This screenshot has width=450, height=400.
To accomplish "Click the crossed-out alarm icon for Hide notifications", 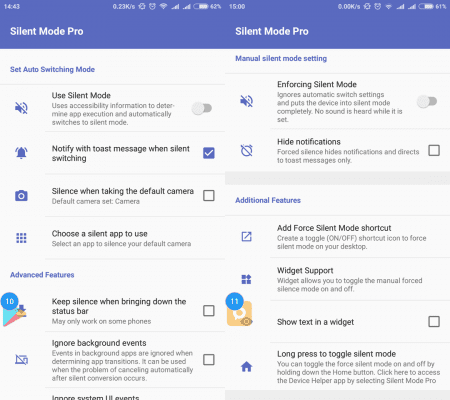I will [247, 150].
